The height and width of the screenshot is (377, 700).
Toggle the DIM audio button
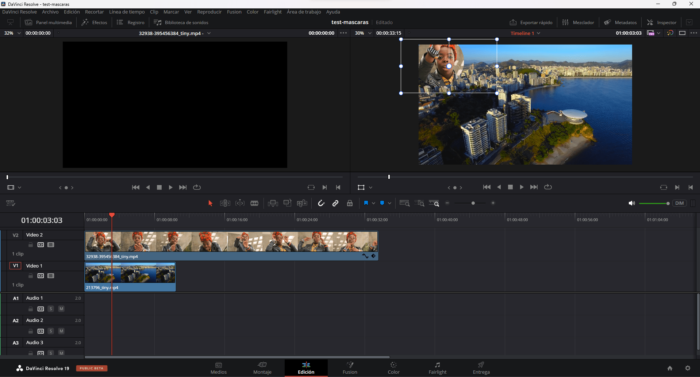679,203
